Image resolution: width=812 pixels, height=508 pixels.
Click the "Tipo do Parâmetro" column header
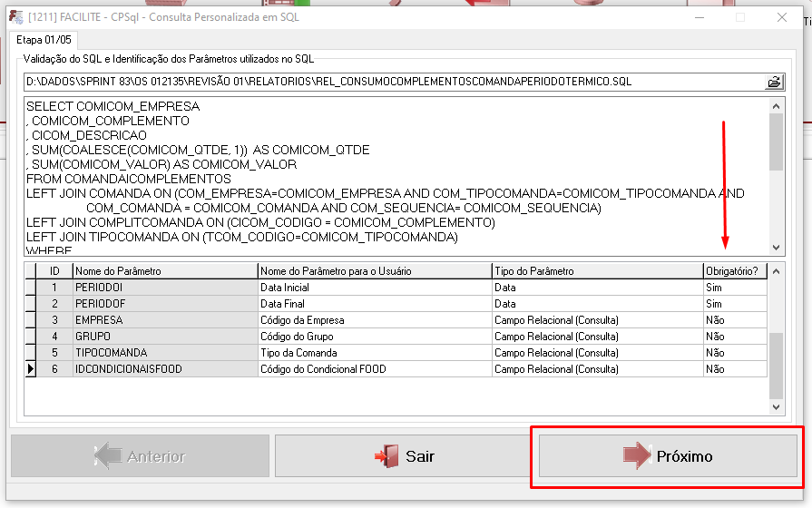(x=596, y=271)
